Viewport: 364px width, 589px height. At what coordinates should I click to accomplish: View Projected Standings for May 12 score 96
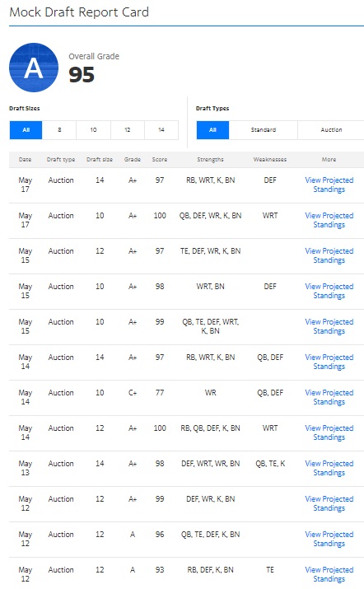pos(329,539)
